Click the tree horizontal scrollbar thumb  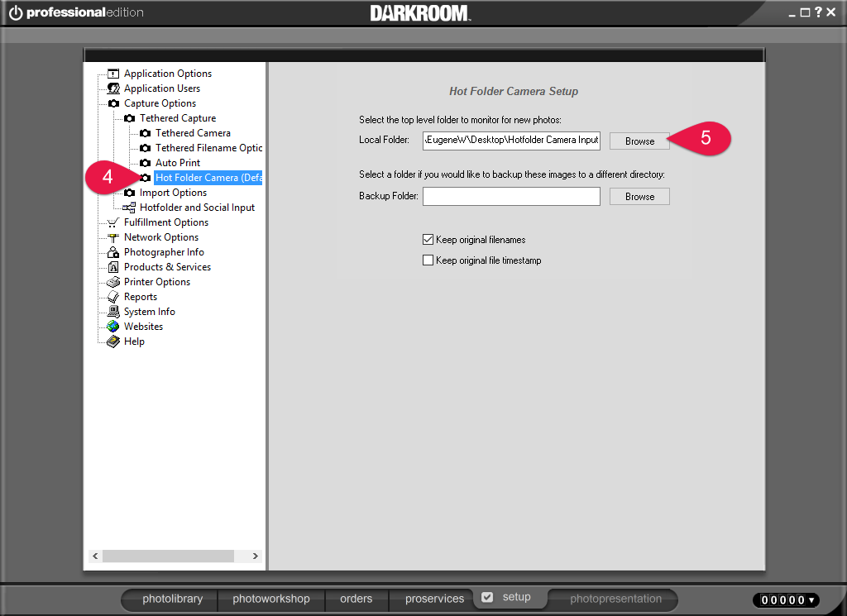168,556
